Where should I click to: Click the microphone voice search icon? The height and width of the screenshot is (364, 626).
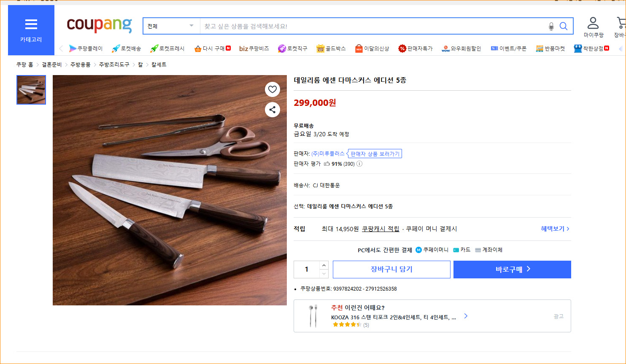click(x=551, y=27)
